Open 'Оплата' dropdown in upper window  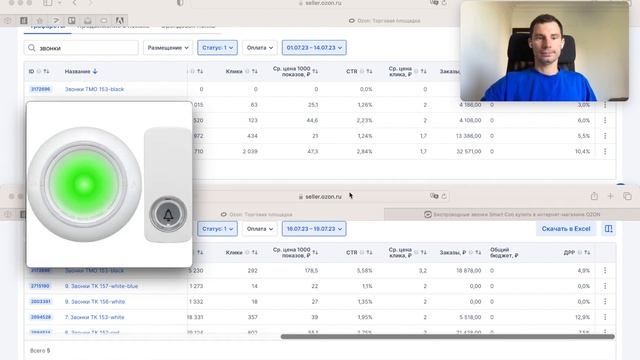(260, 48)
